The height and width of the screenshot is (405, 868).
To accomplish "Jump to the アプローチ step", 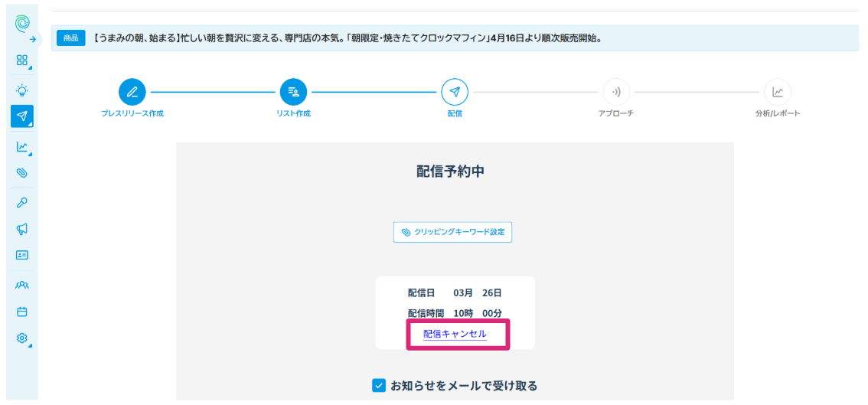I will click(x=616, y=93).
